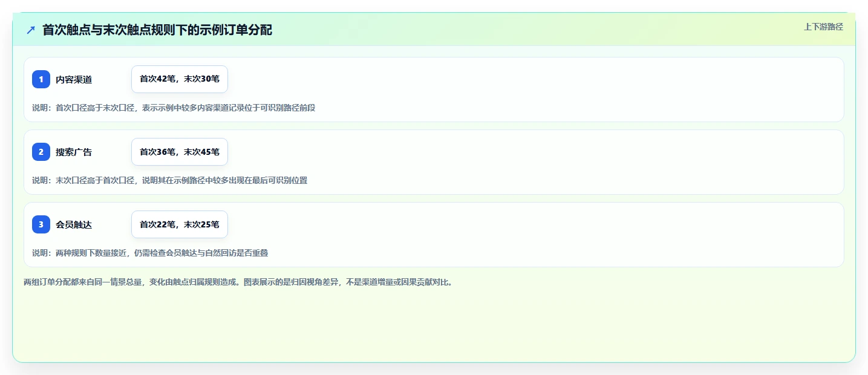
Task: Click the number 1 badge for 内容渠道
Action: [x=41, y=79]
